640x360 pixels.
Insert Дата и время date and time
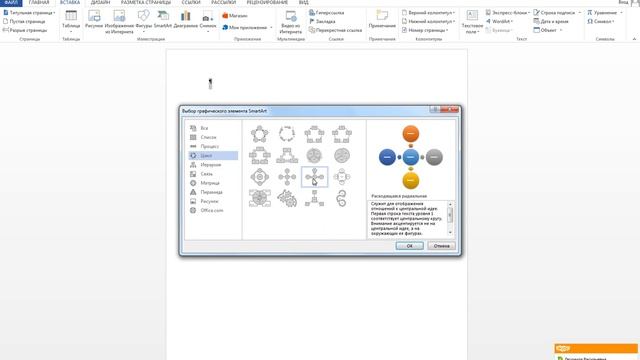point(551,21)
